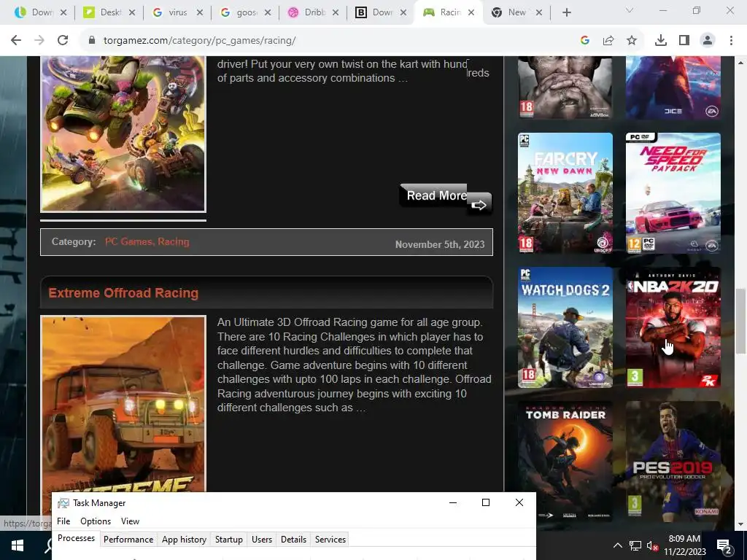747x560 pixels.
Task: Switch to Task Manager App history tab
Action: point(184,540)
